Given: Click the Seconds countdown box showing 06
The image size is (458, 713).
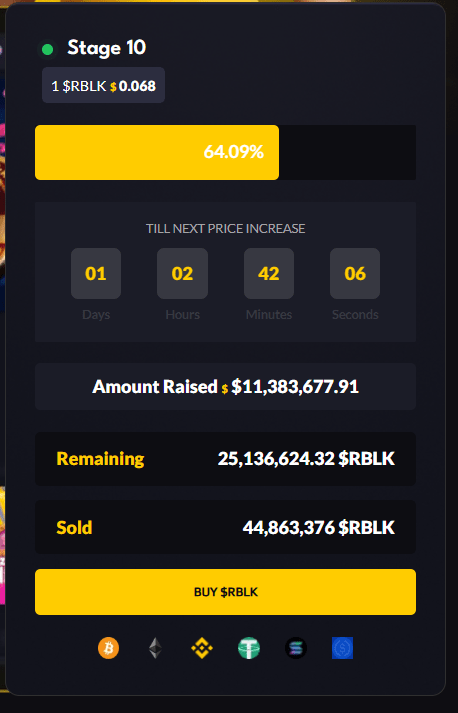Looking at the screenshot, I should 355,274.
